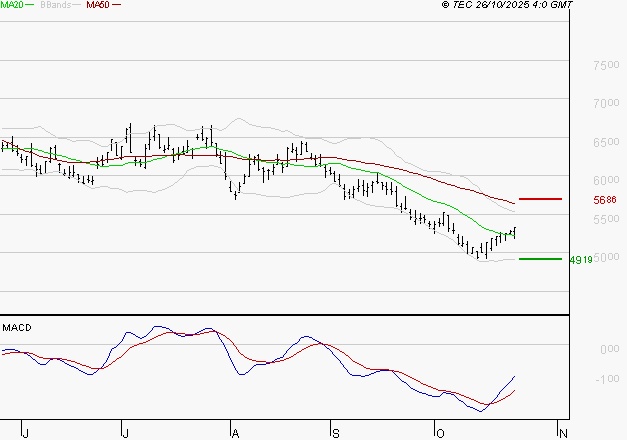
Task: Select the green support line near 4919
Action: [x=541, y=259]
